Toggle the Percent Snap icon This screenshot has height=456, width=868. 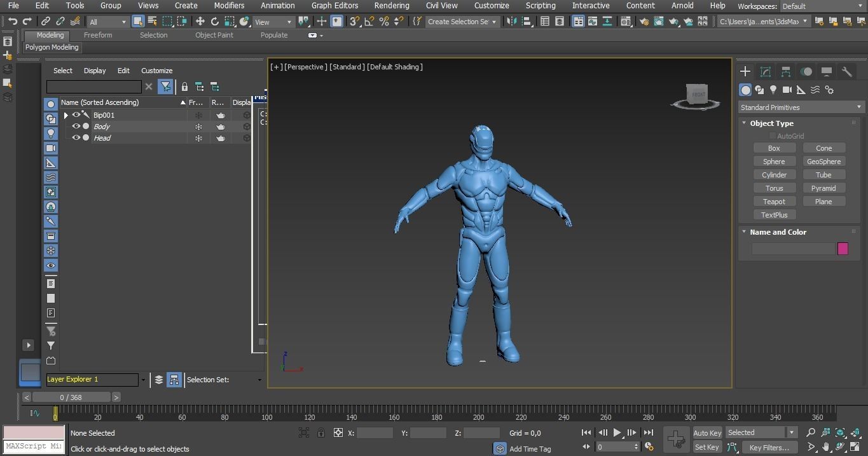pos(384,22)
